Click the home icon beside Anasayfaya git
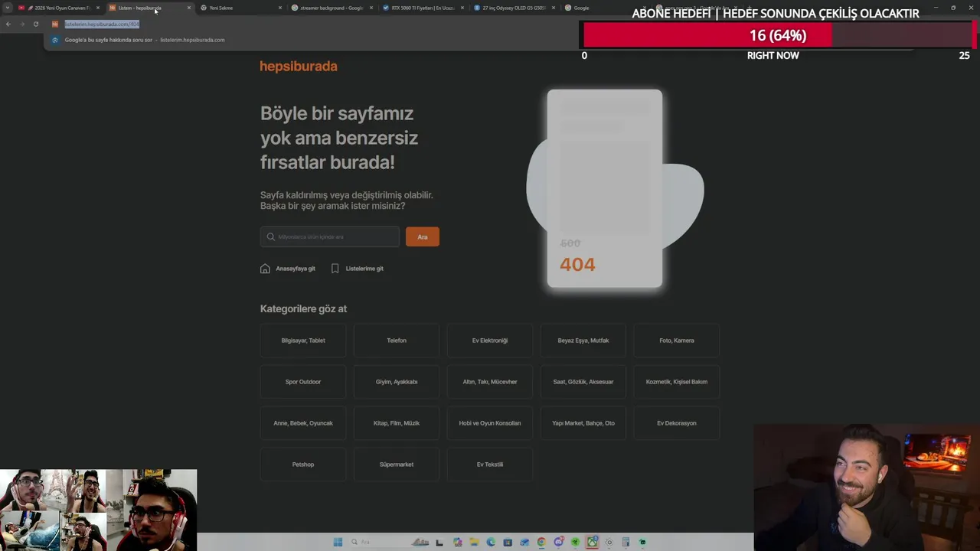Screen dimensions: 980x551 [x=265, y=269]
